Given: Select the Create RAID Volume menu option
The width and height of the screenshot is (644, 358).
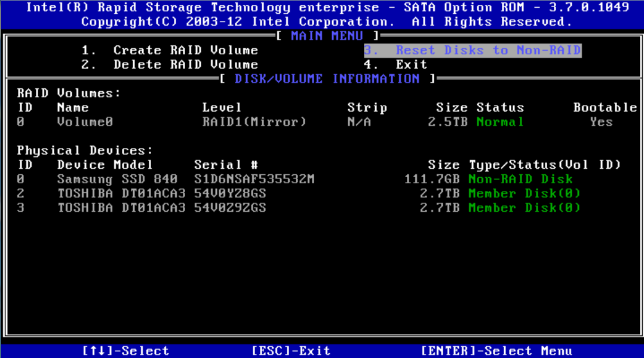Looking at the screenshot, I should pos(170,50).
